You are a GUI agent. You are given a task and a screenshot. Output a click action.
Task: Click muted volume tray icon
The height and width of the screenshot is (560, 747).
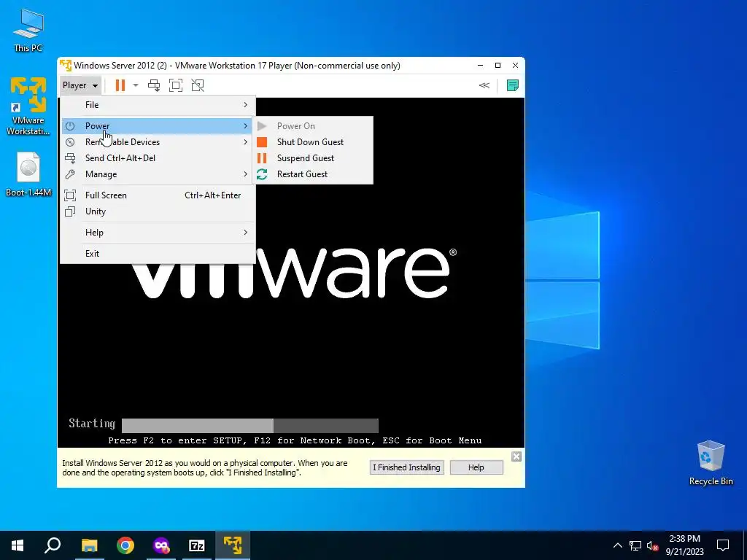click(652, 545)
